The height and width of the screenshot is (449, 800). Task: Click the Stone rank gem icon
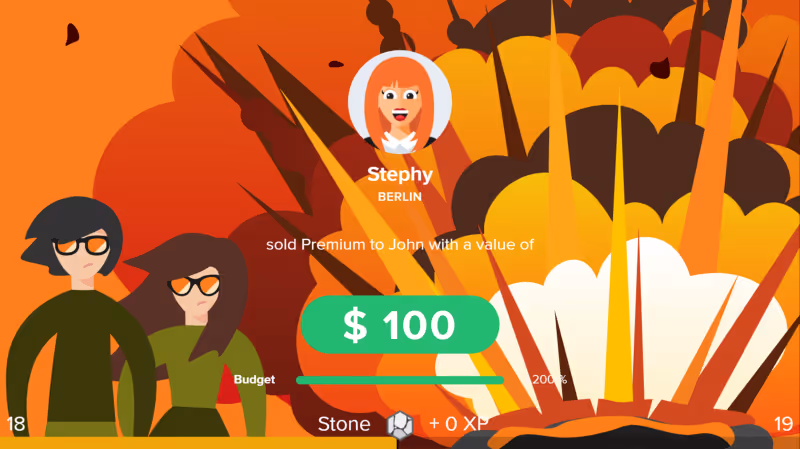pos(399,425)
